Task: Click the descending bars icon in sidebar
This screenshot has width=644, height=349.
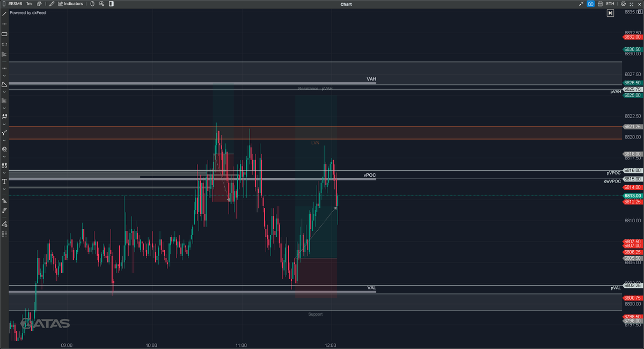Action: click(4, 210)
